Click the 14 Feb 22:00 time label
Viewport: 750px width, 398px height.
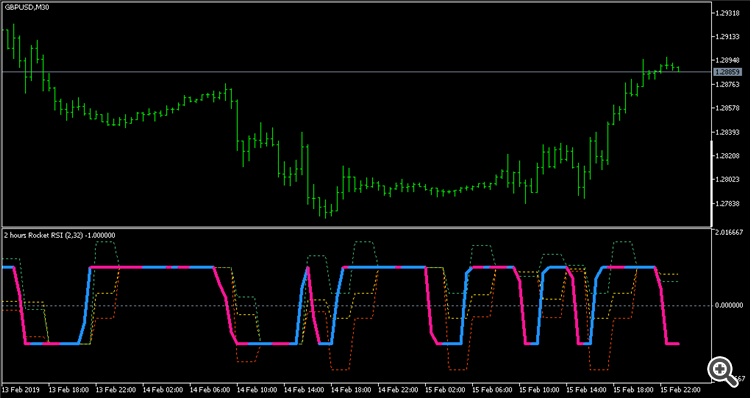pos(398,390)
